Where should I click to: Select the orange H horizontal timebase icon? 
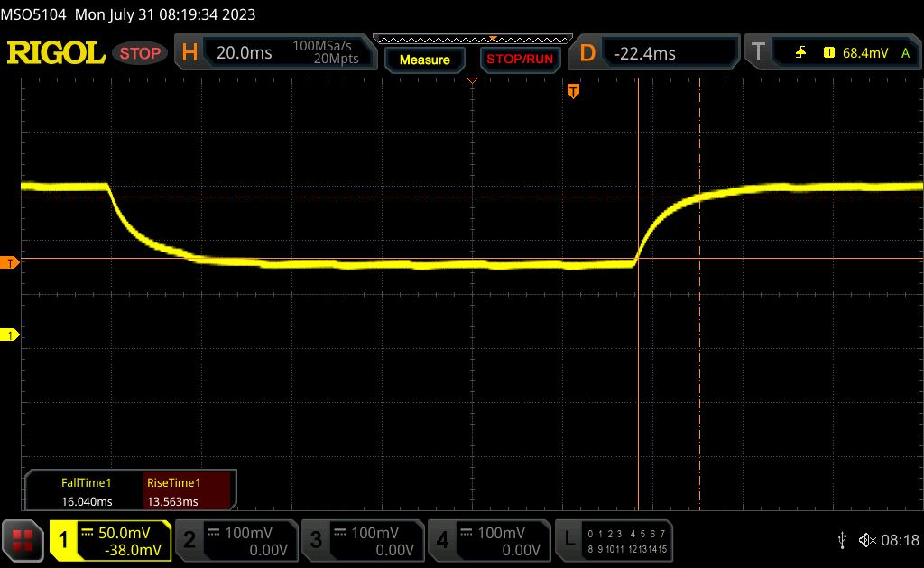click(x=189, y=53)
